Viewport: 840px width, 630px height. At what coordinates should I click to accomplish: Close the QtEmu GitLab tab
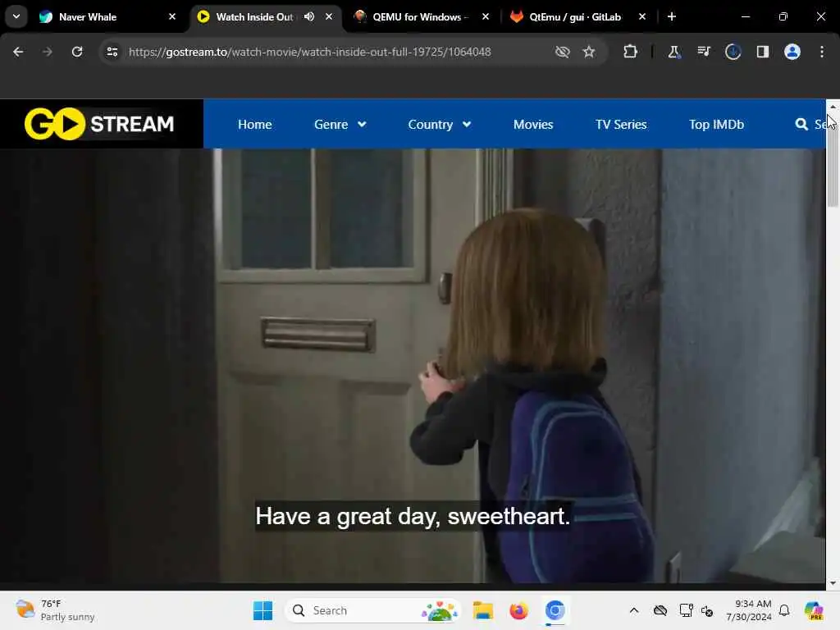pyautogui.click(x=642, y=16)
